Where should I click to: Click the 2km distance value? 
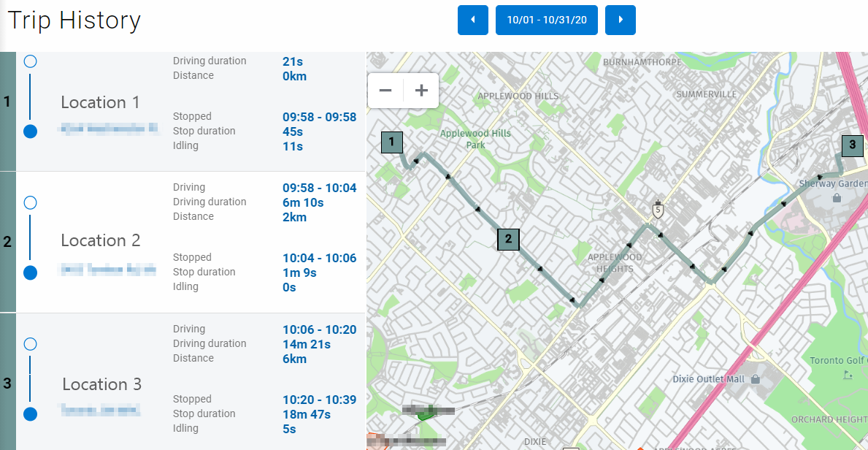294,217
